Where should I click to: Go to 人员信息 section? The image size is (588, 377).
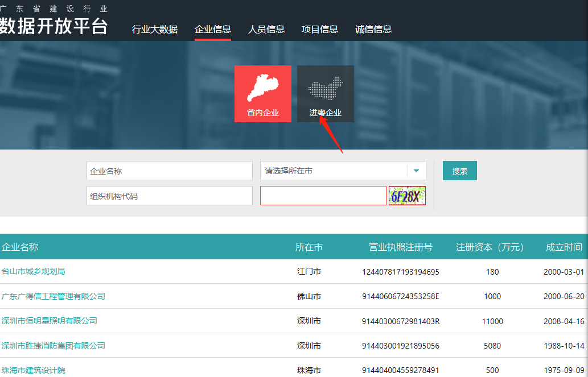tap(266, 29)
